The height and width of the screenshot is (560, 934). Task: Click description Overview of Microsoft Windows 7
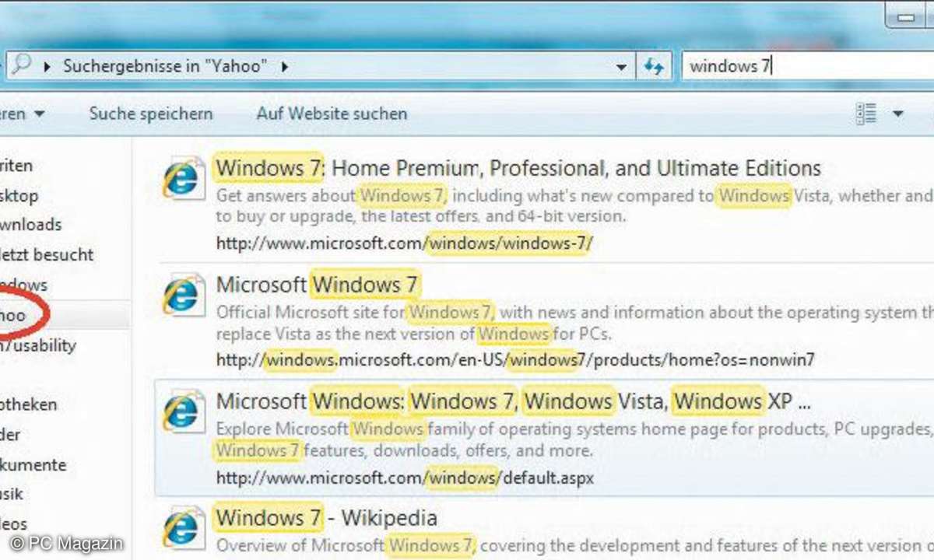coord(574,546)
